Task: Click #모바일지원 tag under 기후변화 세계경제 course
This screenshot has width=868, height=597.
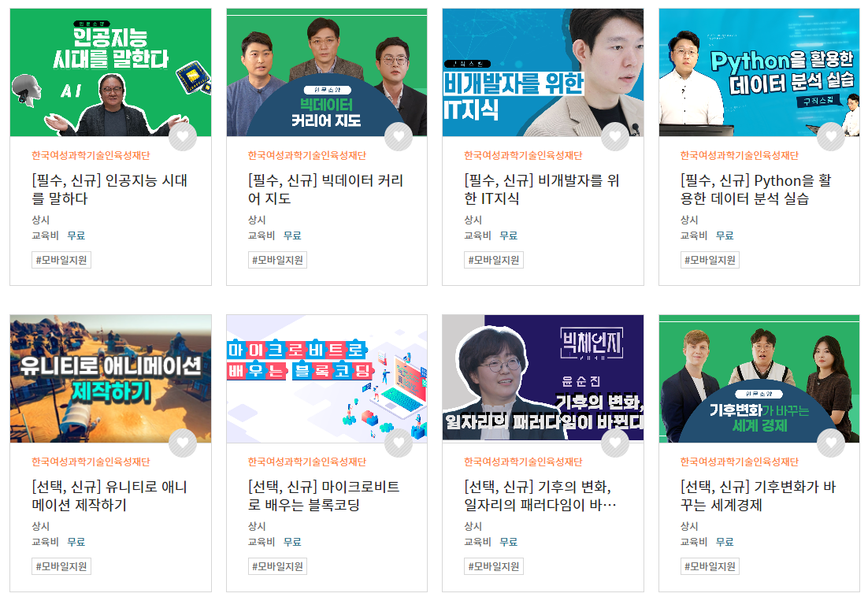Action: pyautogui.click(x=710, y=566)
